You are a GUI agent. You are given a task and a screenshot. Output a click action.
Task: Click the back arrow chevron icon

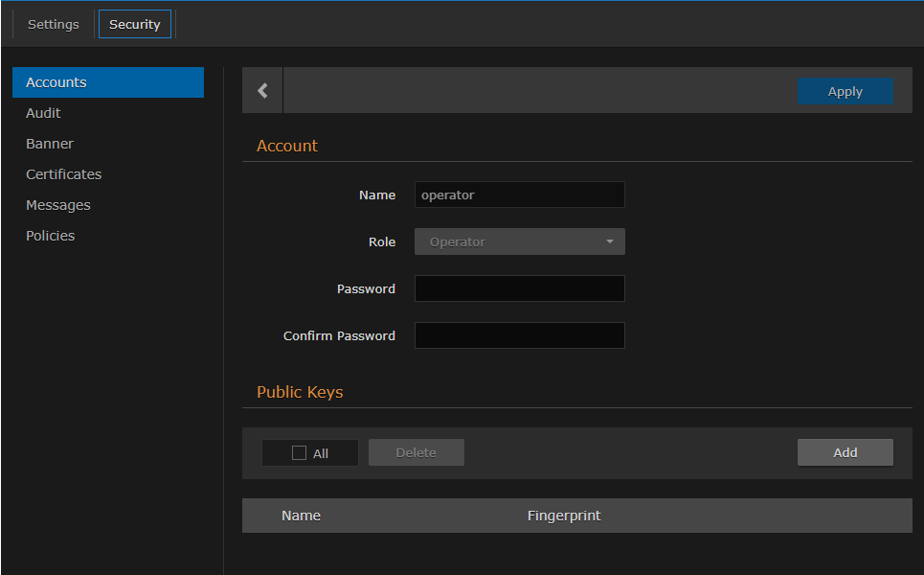click(262, 91)
